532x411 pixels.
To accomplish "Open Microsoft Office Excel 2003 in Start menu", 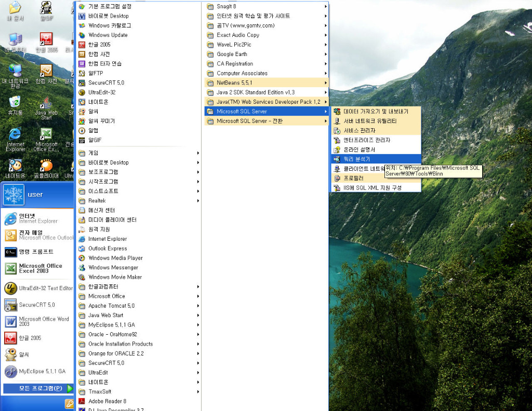I will pos(38,268).
